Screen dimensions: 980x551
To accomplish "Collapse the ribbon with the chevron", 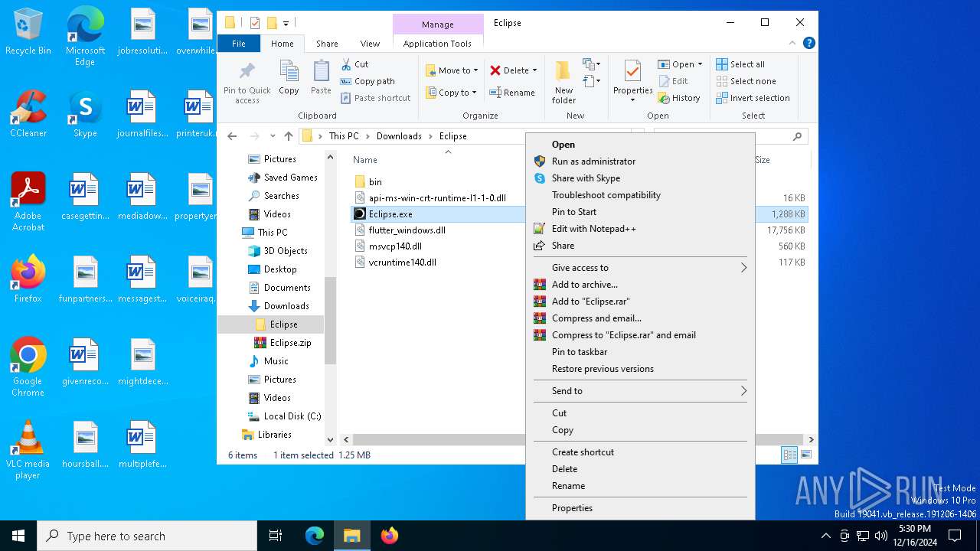I will 794,44.
